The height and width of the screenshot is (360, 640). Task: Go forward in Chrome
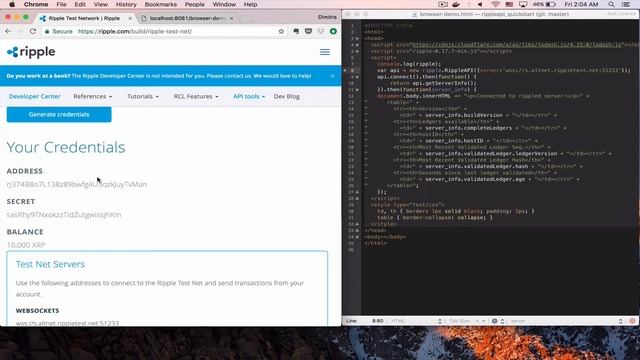click(20, 31)
